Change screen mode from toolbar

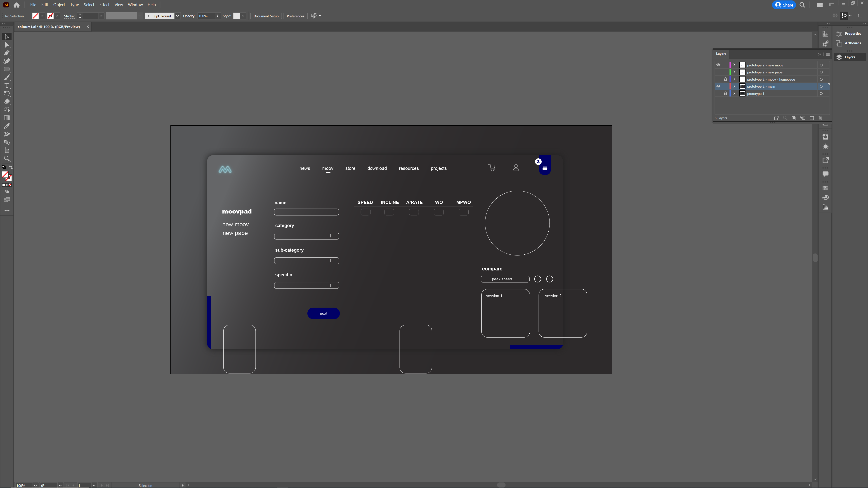[x=7, y=200]
